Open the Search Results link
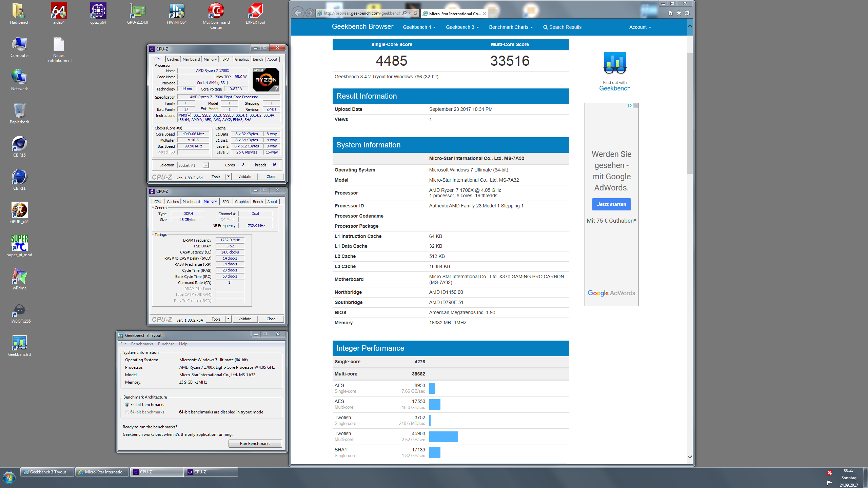 [562, 27]
